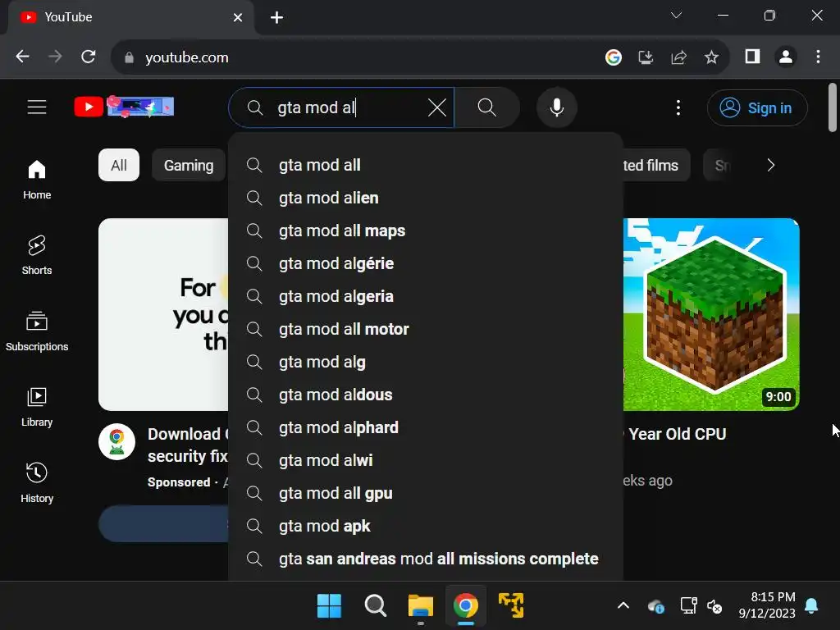
Task: Choose suggestion 'gta mod algeria'
Action: tap(426, 296)
